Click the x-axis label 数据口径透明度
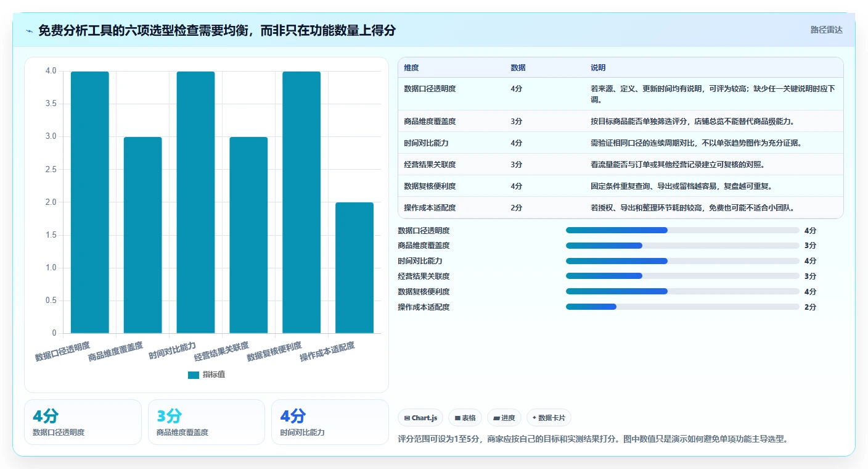 (62, 351)
